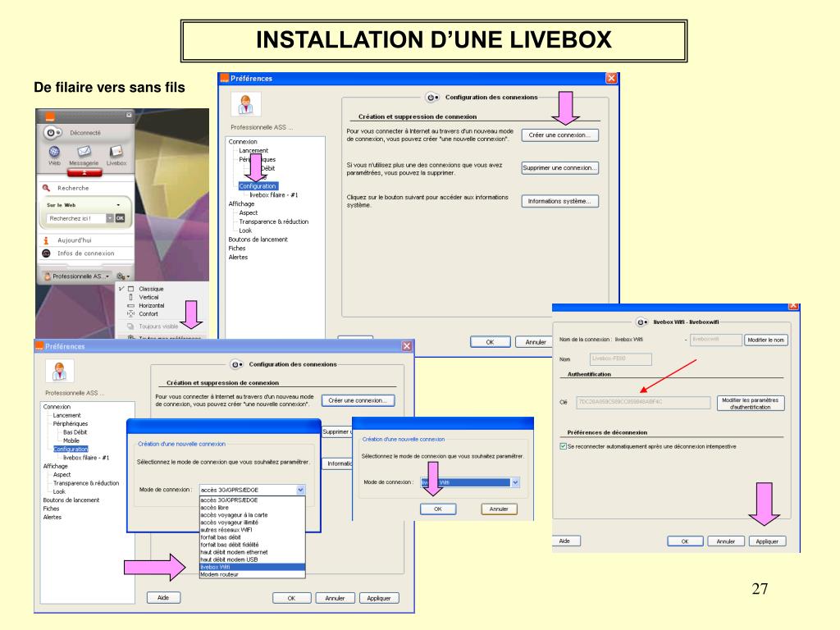
Task: Select Connexion in the upper Préférences tree
Action: coord(243,142)
